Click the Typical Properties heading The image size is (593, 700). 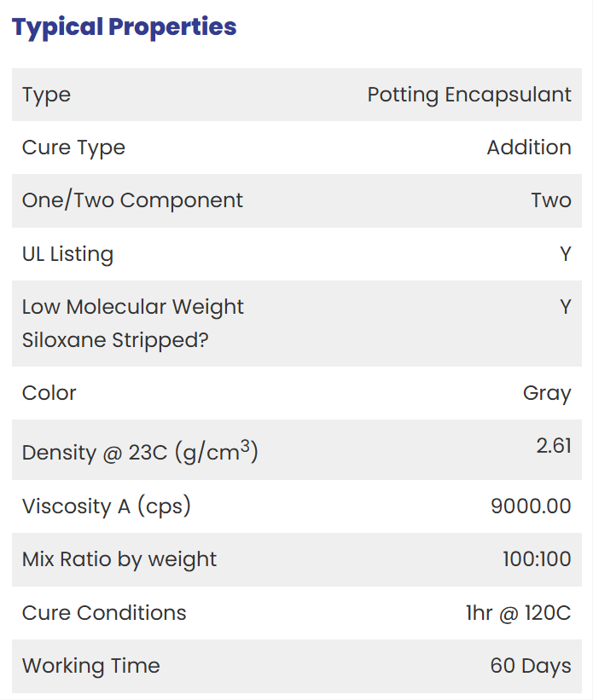pyautogui.click(x=124, y=27)
